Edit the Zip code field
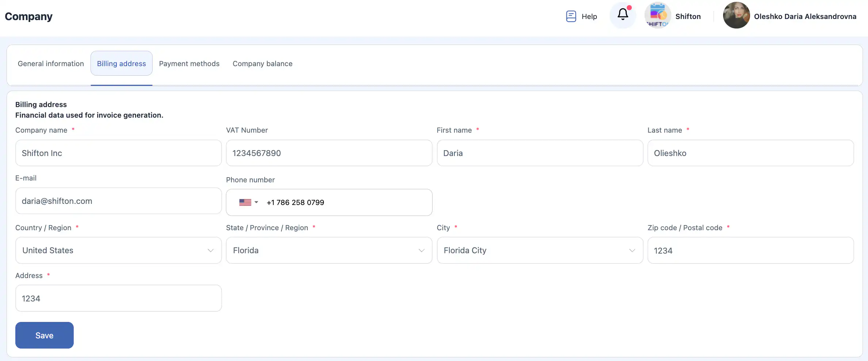 750,250
